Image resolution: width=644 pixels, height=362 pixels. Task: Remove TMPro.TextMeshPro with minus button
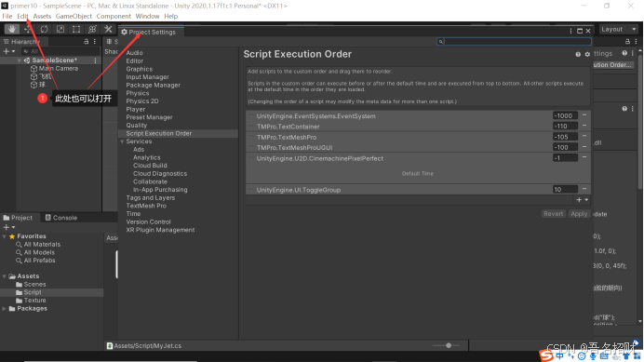(x=584, y=137)
